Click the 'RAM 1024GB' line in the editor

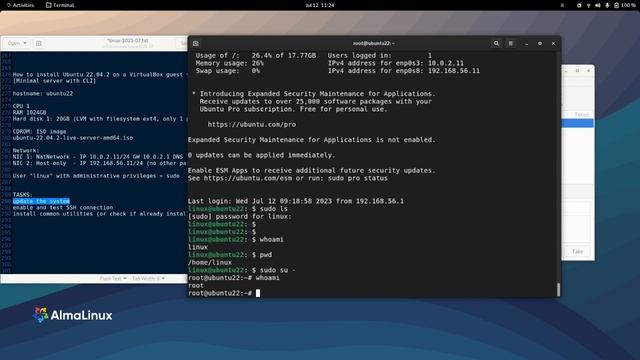click(29, 112)
